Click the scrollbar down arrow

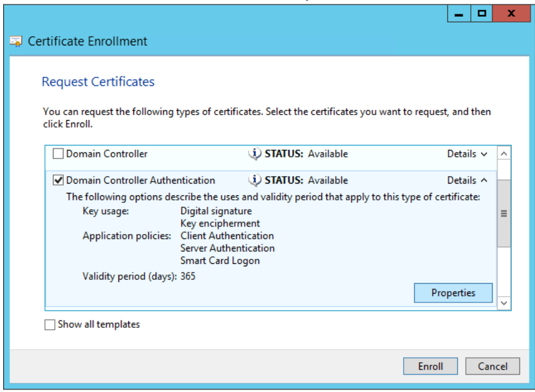click(504, 303)
